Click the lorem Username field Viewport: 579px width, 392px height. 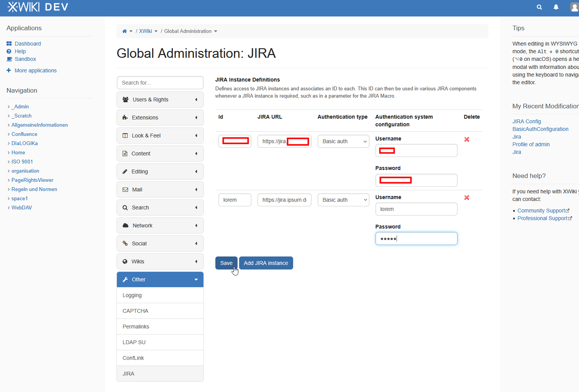(416, 209)
